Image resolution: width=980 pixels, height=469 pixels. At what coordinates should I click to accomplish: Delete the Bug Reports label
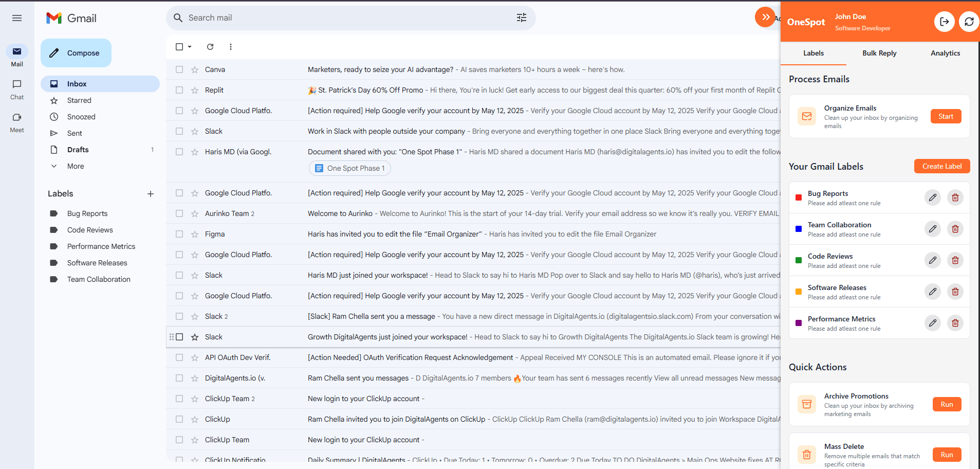point(955,197)
